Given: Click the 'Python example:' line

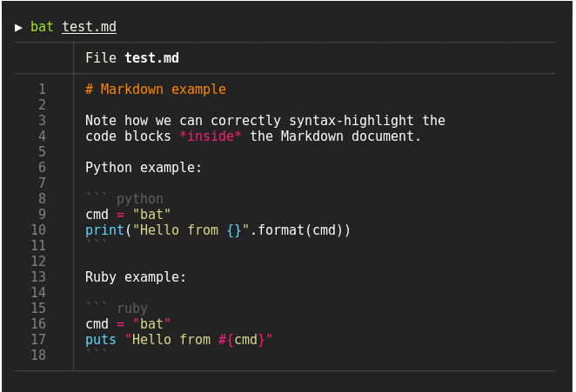Looking at the screenshot, I should tap(143, 168).
